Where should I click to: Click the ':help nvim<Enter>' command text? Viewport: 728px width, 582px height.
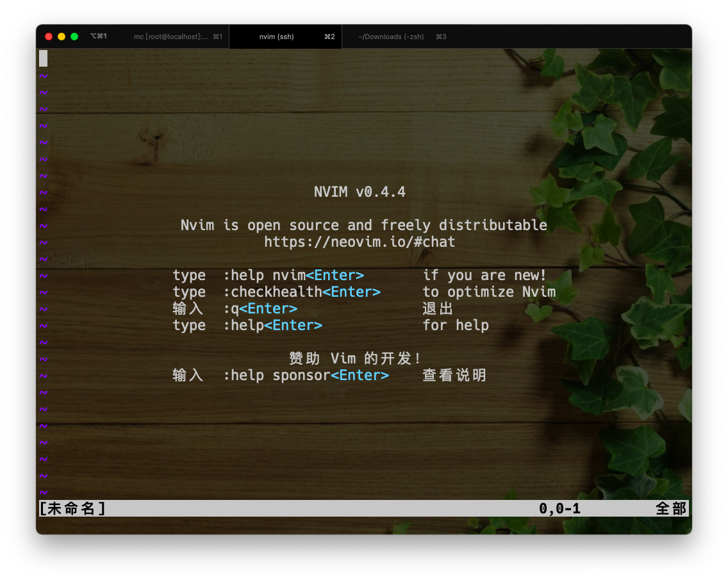tap(294, 276)
